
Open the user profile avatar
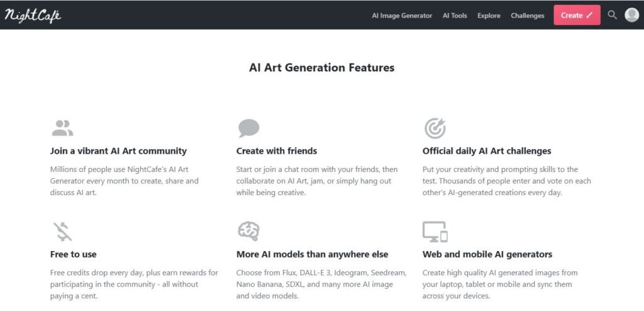(x=631, y=15)
